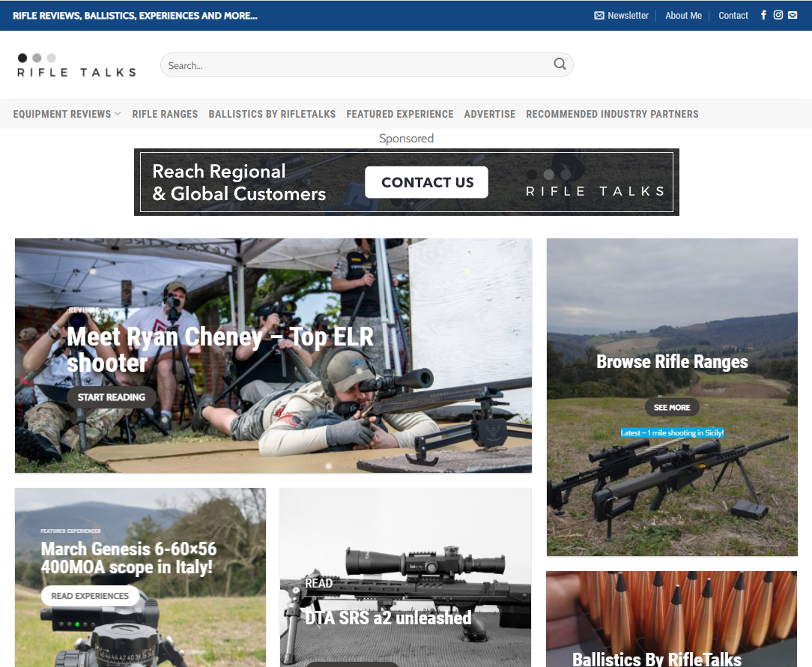Open the Instagram icon link
This screenshot has width=812, height=667.
[778, 15]
